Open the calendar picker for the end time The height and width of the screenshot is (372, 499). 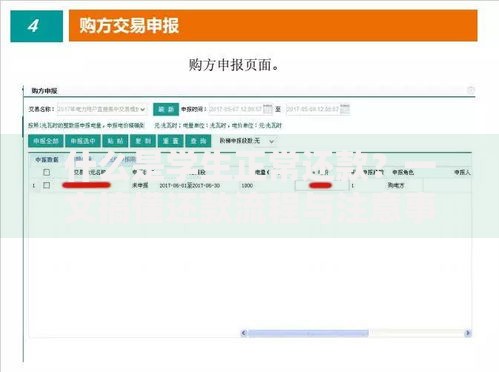point(345,109)
